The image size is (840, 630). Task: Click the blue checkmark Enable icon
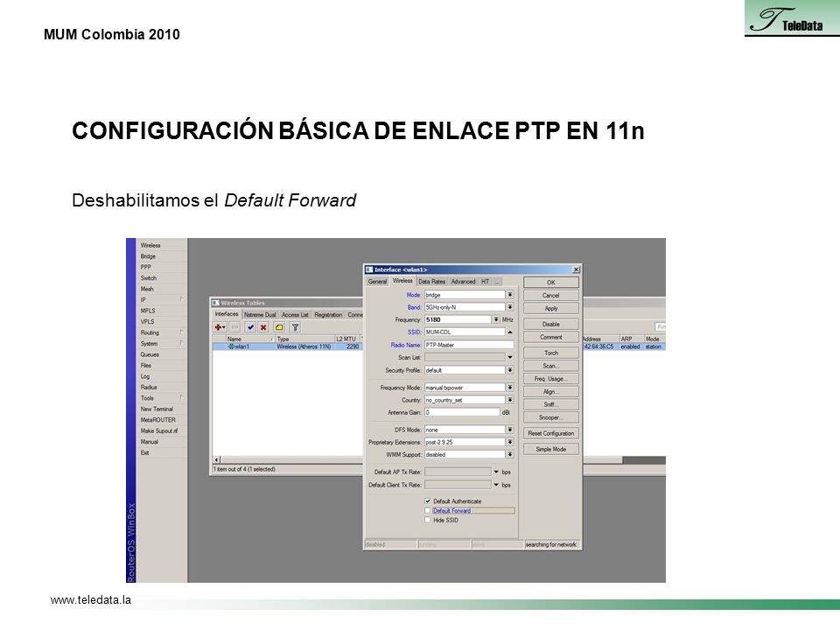[250, 326]
